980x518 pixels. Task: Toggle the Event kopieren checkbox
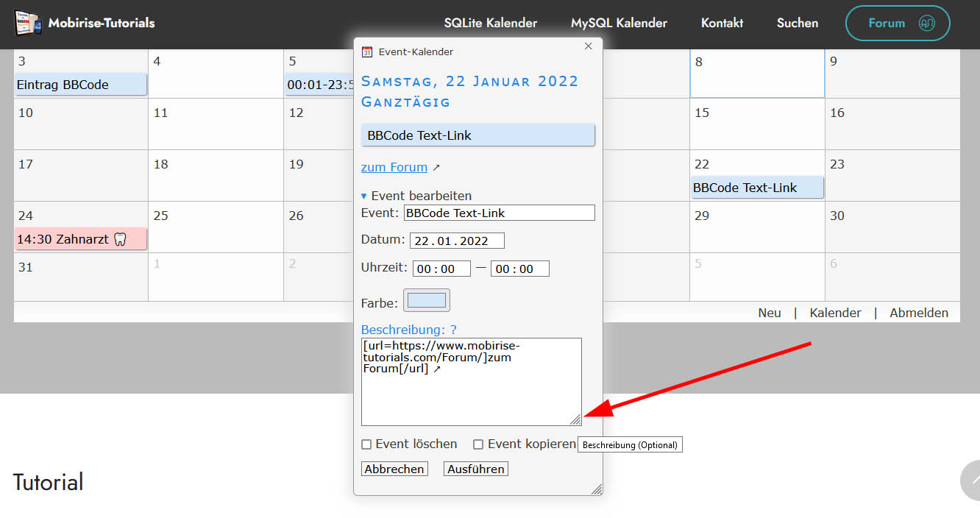478,444
